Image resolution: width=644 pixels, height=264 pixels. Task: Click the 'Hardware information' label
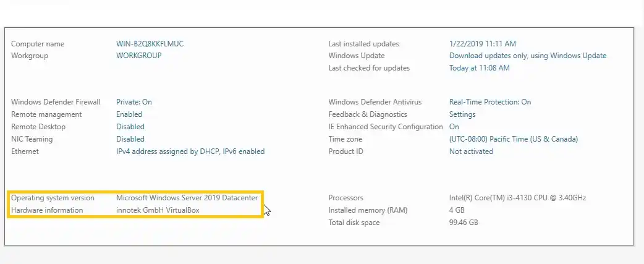pyautogui.click(x=47, y=210)
